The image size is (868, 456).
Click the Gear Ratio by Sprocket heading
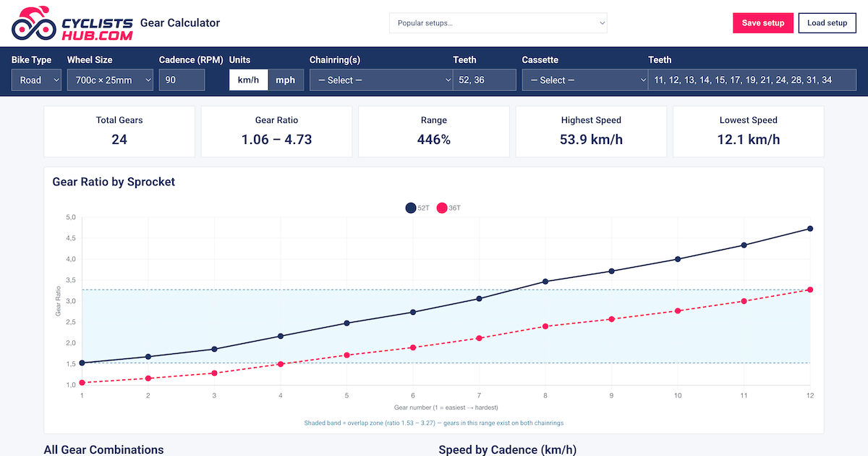point(114,182)
